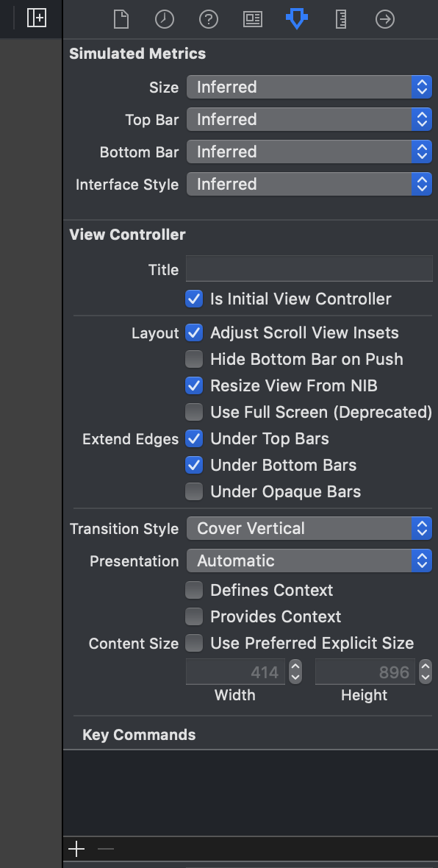Open the Identity inspector tab
This screenshot has height=868, width=438.
pyautogui.click(x=253, y=19)
